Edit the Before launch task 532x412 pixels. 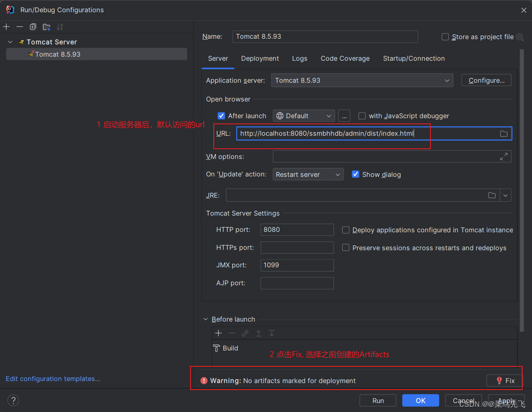[x=245, y=333]
